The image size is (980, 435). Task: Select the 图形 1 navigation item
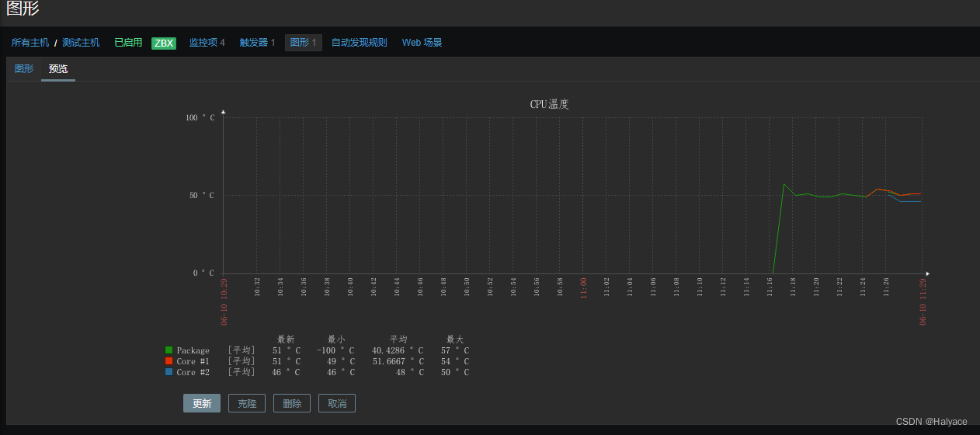(303, 43)
